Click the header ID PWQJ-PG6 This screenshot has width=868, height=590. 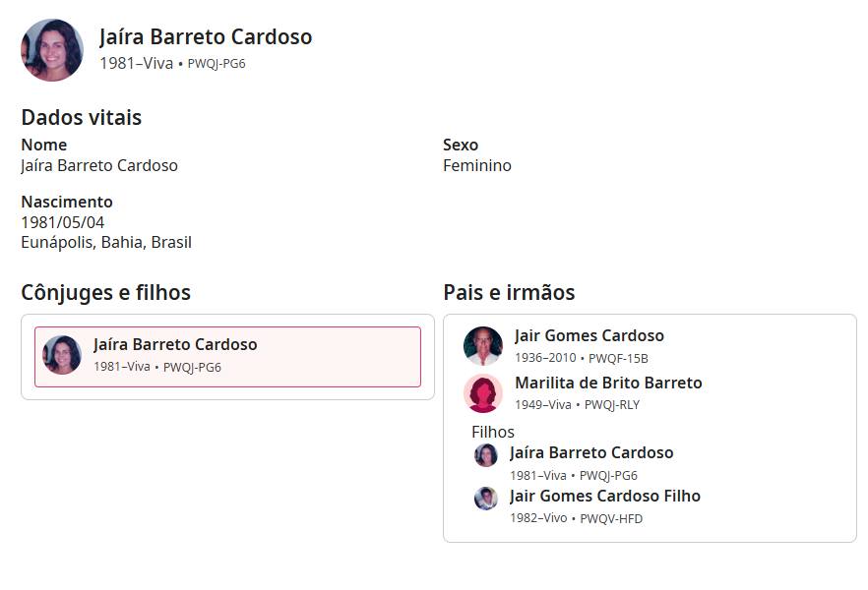217,64
